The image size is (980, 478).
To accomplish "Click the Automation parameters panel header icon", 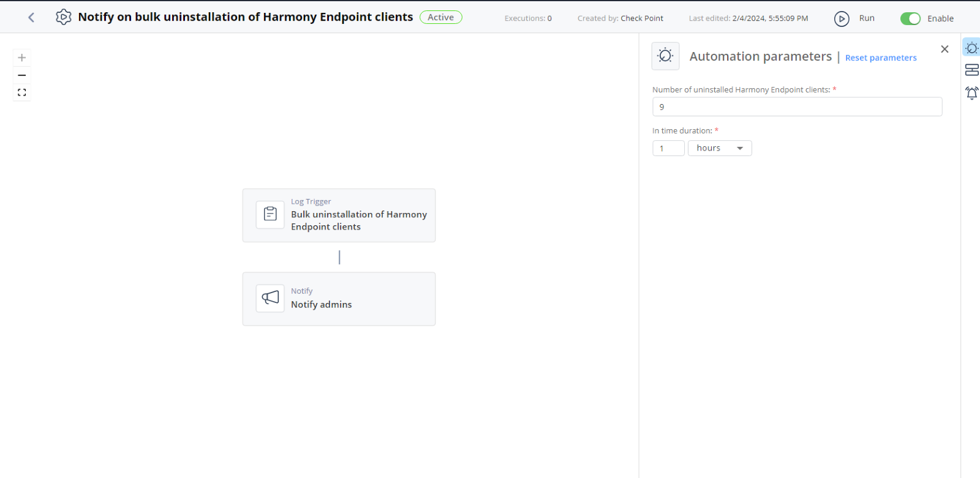I will point(665,56).
